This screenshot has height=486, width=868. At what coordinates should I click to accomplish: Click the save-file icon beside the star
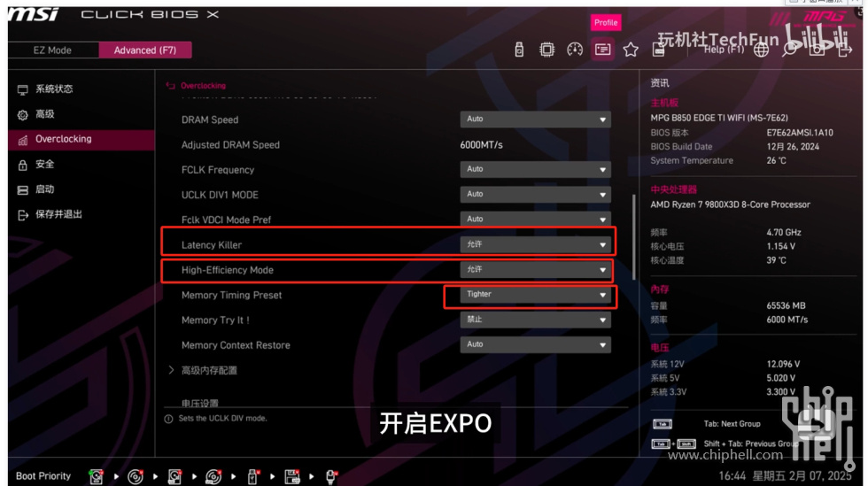pyautogui.click(x=658, y=51)
